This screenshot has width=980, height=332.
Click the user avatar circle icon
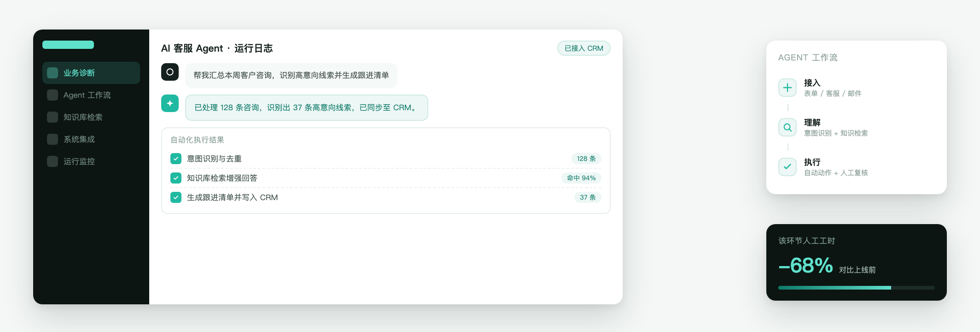tap(170, 72)
